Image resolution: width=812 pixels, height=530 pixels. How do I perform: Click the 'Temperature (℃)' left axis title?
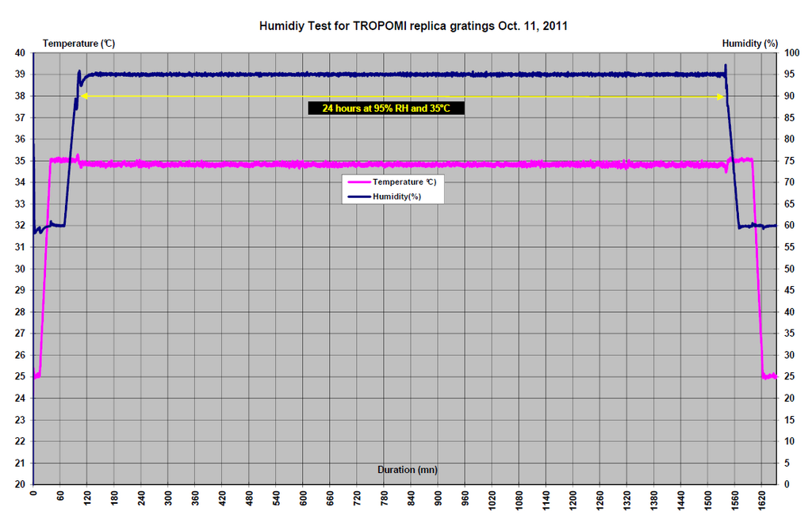[x=79, y=44]
